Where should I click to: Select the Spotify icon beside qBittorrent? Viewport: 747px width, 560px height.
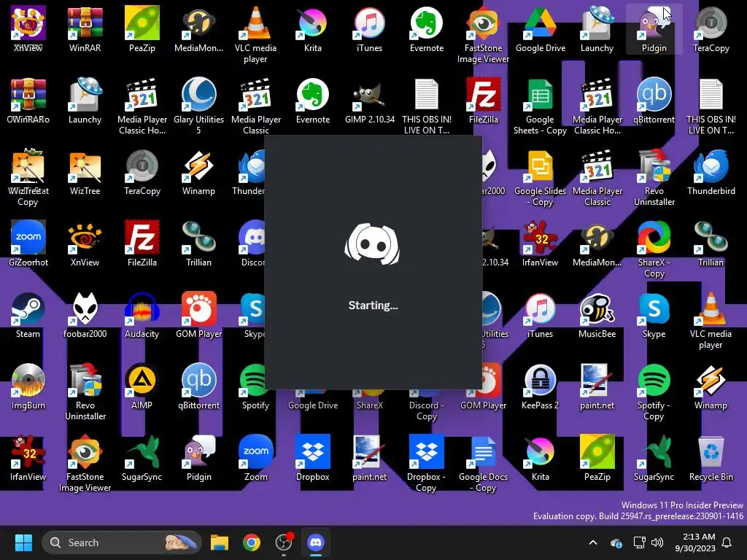coord(255,386)
